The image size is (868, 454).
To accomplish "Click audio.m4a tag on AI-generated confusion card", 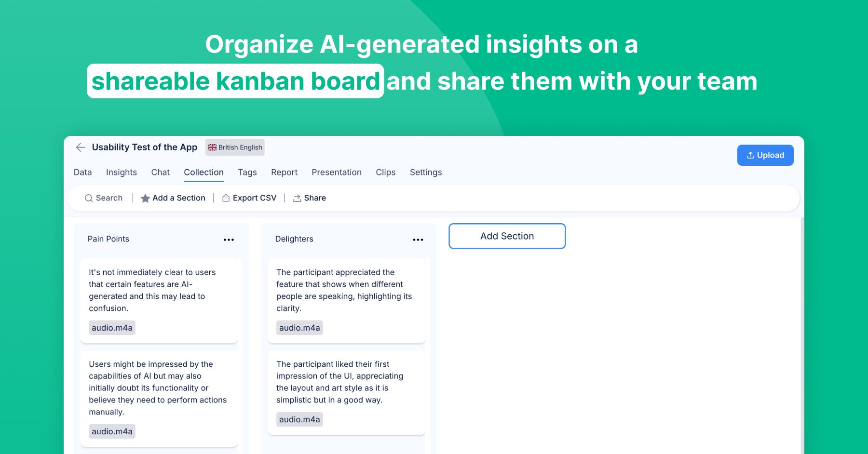I will point(112,328).
